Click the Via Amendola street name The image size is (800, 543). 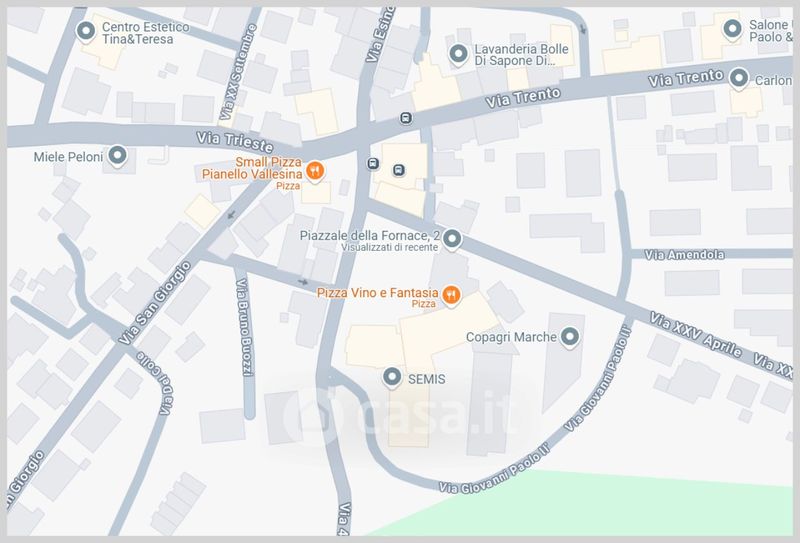tap(684, 255)
